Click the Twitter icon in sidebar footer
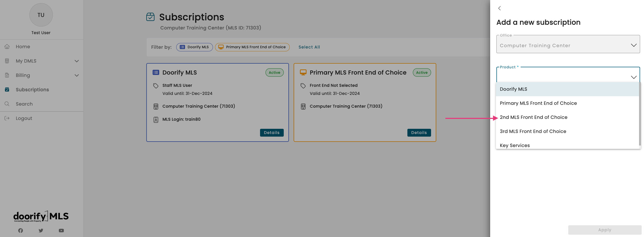 41,230
